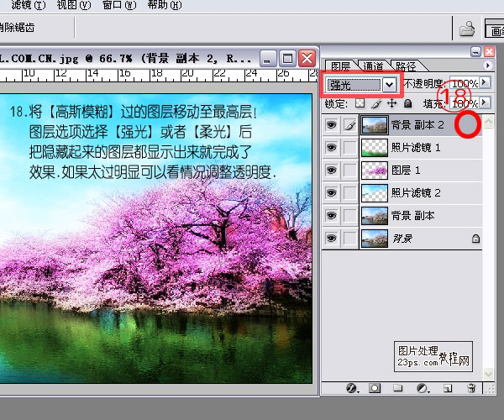Select layer name 图层 1
504x420 pixels.
pos(406,170)
